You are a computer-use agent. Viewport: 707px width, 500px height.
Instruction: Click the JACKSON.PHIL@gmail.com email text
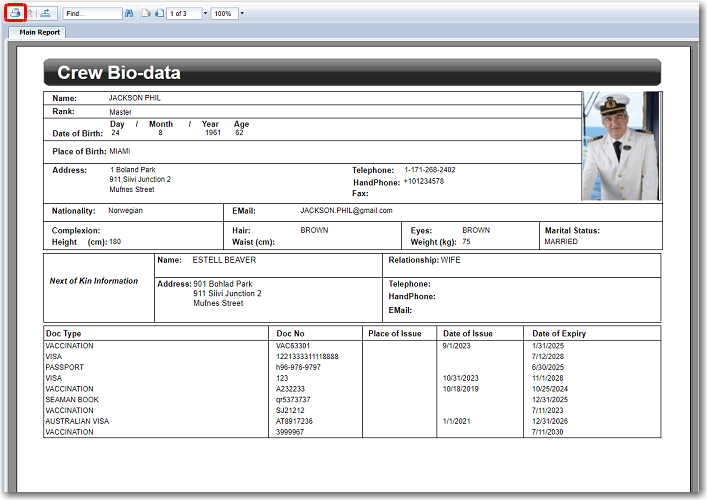click(x=346, y=211)
